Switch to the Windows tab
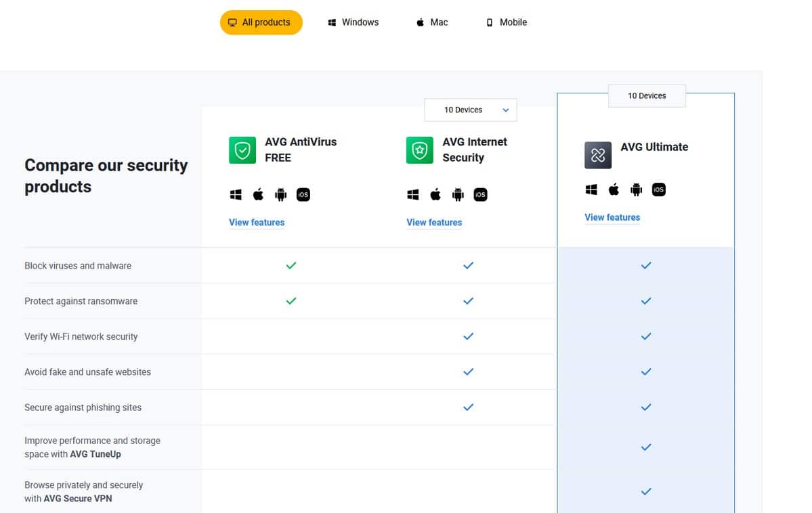 354,22
